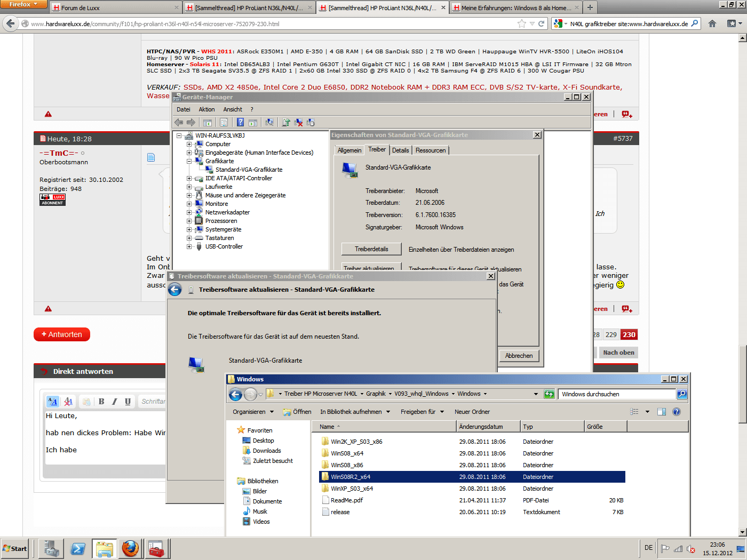The height and width of the screenshot is (560, 747).
Task: Expand the Prozessoren tree node
Action: [x=189, y=221]
